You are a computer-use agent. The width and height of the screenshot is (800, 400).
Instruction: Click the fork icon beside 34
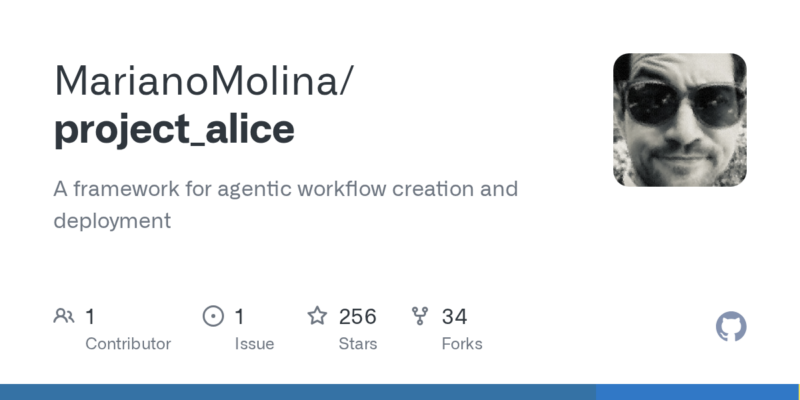pos(420,317)
